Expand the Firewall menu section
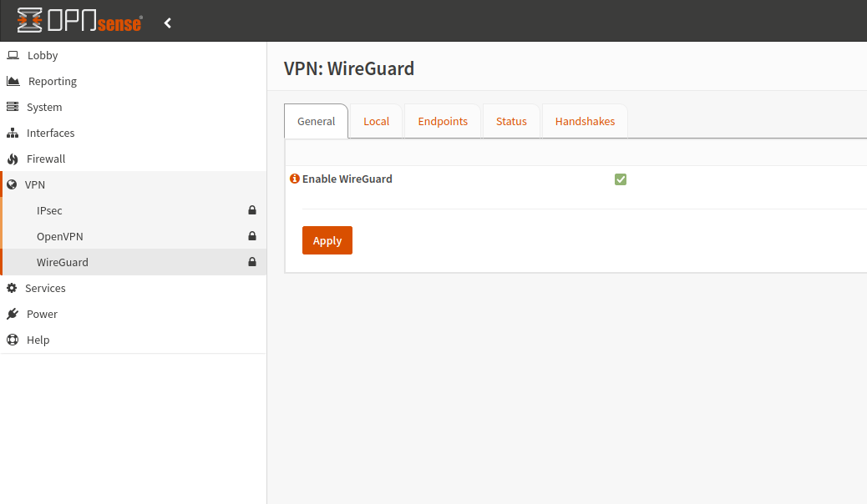The image size is (867, 504). tap(46, 159)
